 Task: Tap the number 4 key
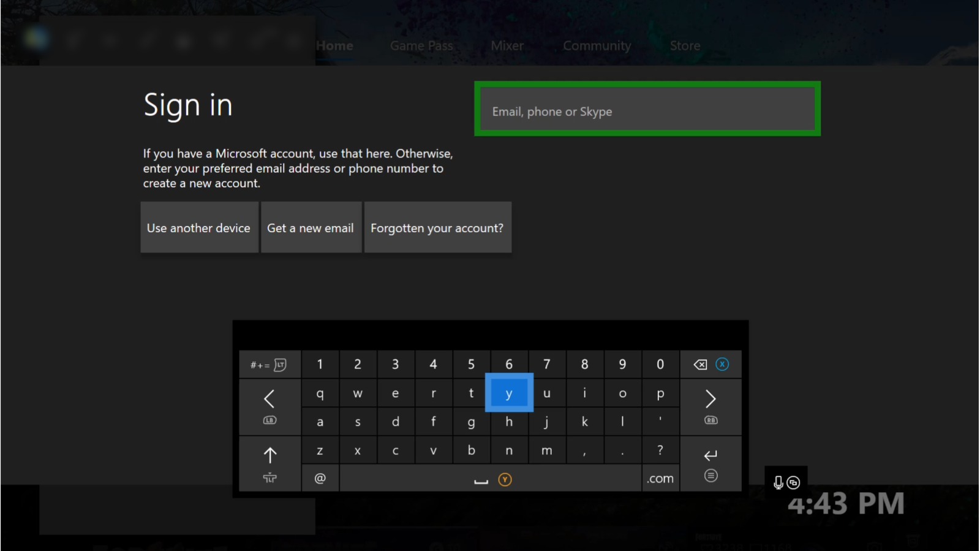tap(434, 364)
